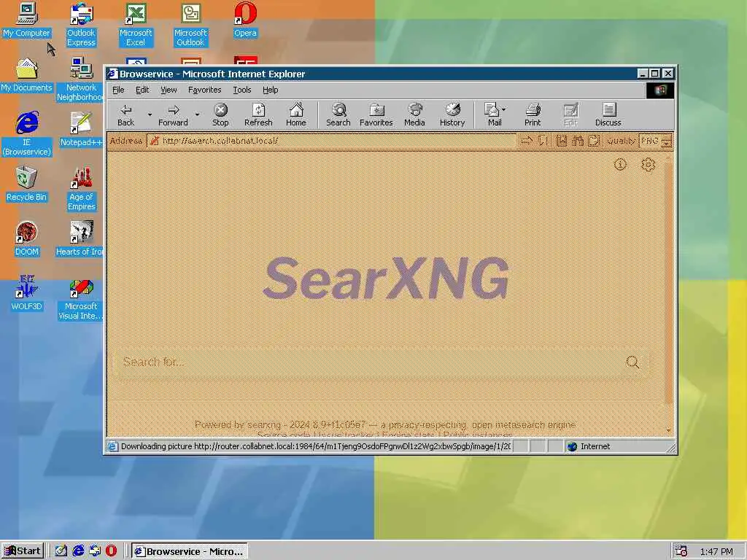The width and height of the screenshot is (747, 560).
Task: Click the Browservice clipboard icon
Action: coord(594,141)
